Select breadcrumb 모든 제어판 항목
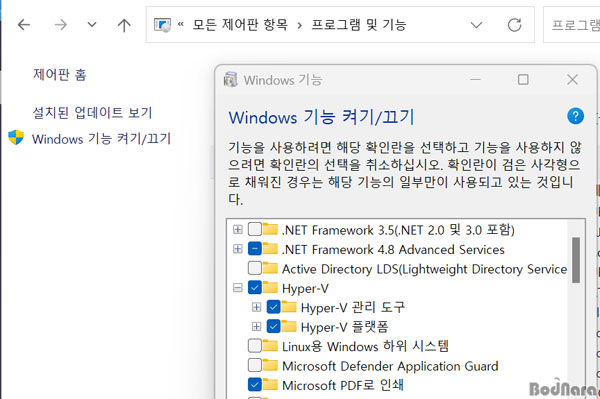The image size is (600, 399). 240,25
